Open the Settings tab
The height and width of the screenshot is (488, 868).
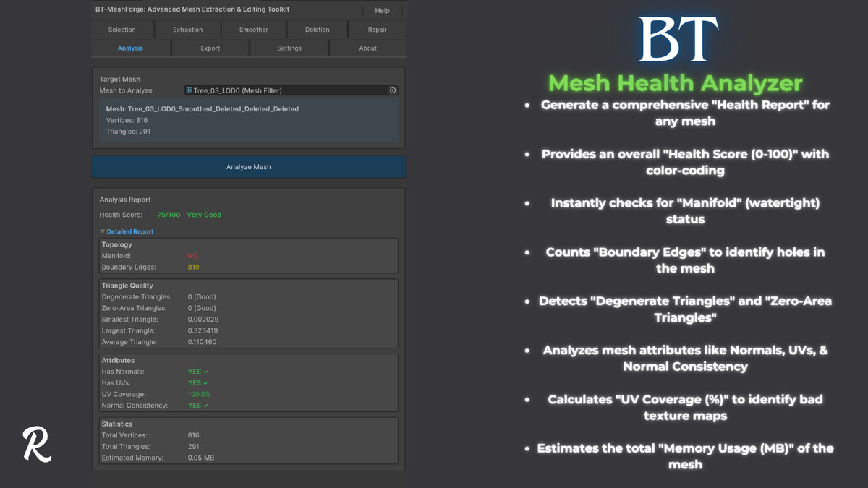tap(289, 48)
